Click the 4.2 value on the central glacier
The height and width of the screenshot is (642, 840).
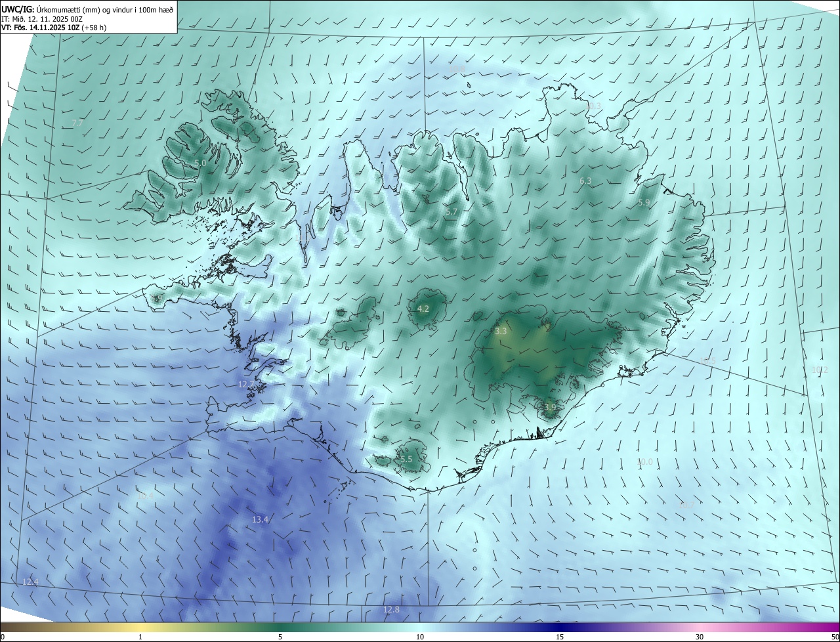point(423,309)
